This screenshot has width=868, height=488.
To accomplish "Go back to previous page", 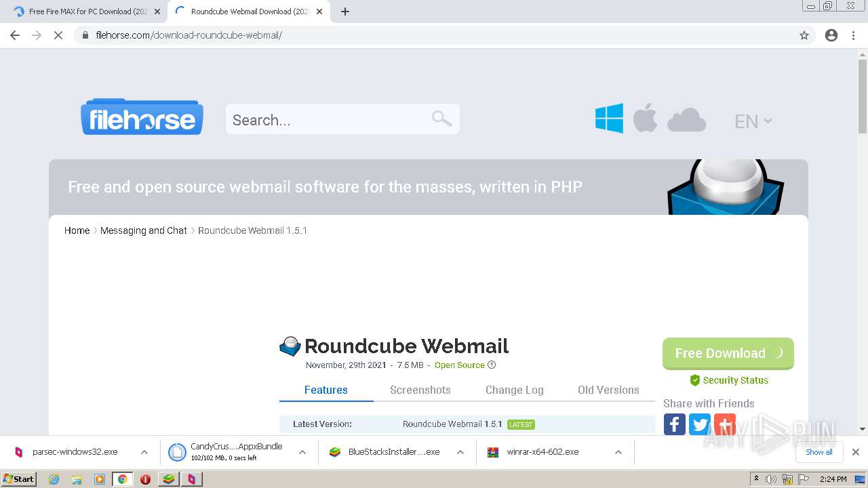I will click(x=15, y=35).
